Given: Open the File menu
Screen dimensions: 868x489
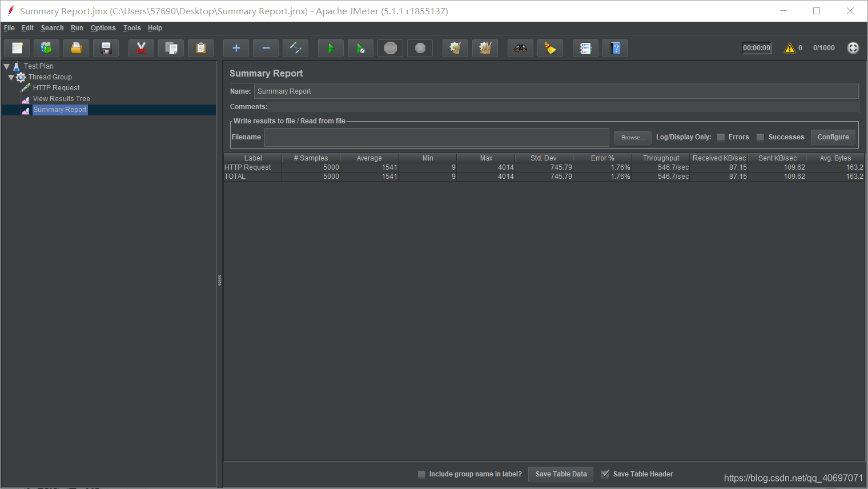Looking at the screenshot, I should 9,28.
